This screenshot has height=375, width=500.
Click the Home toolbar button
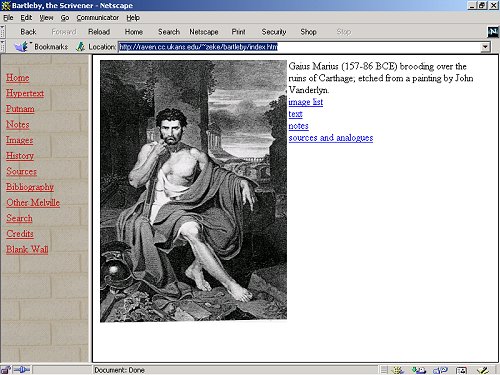point(134,32)
